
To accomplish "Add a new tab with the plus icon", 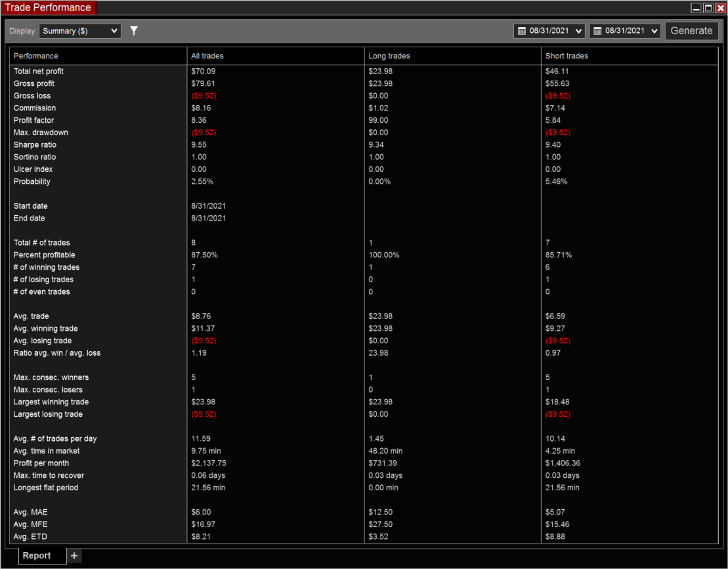I will [74, 555].
